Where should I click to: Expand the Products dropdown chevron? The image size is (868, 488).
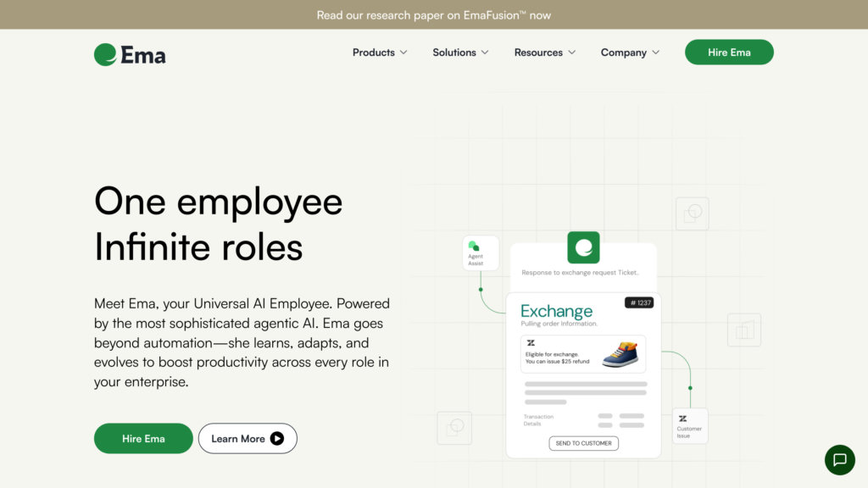point(403,53)
